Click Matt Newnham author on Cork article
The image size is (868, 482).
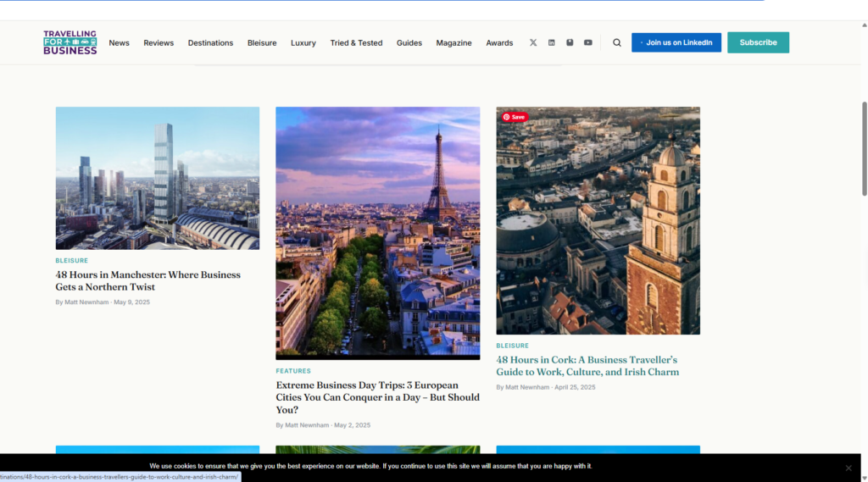coord(527,387)
